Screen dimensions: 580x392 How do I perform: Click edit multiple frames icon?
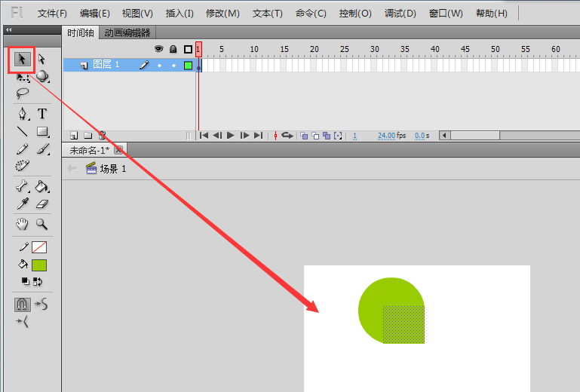pos(327,136)
